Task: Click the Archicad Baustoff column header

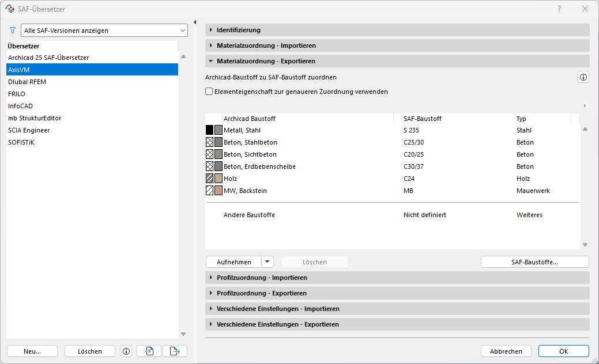Action: coord(307,119)
